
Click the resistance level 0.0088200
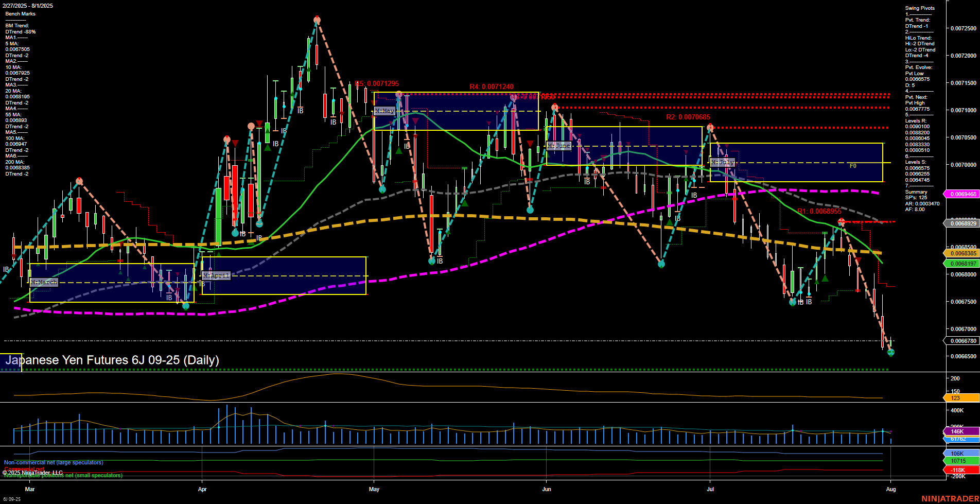(x=918, y=133)
